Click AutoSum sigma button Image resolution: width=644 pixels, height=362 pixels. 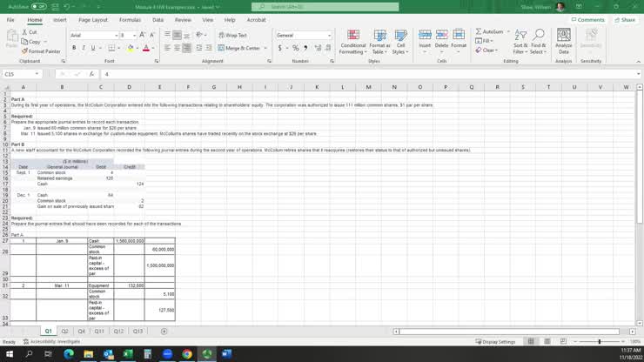click(x=489, y=31)
